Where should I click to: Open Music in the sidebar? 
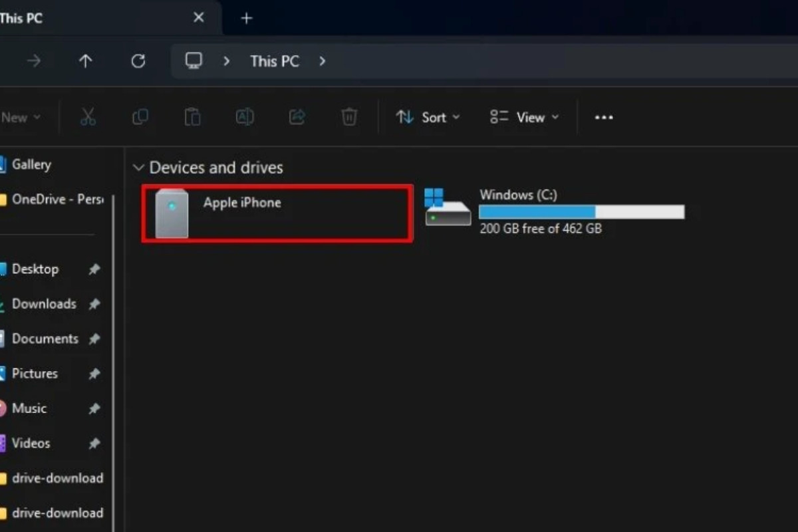(x=23, y=408)
